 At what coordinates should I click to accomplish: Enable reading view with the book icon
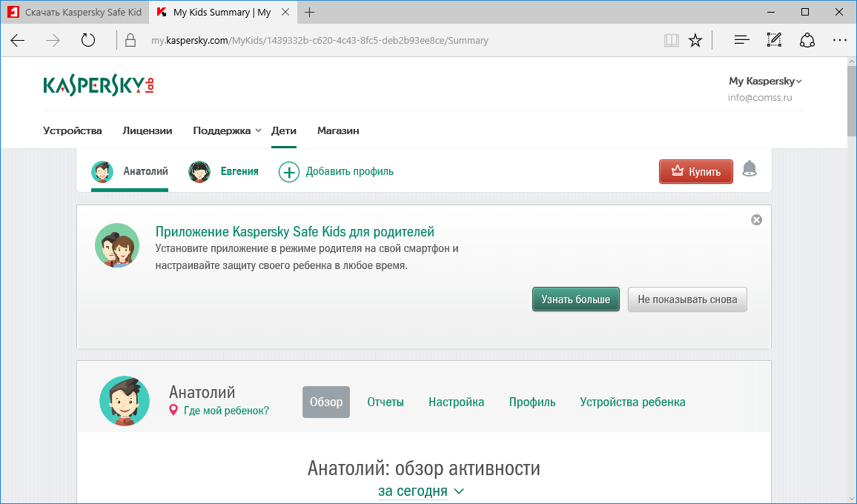671,40
